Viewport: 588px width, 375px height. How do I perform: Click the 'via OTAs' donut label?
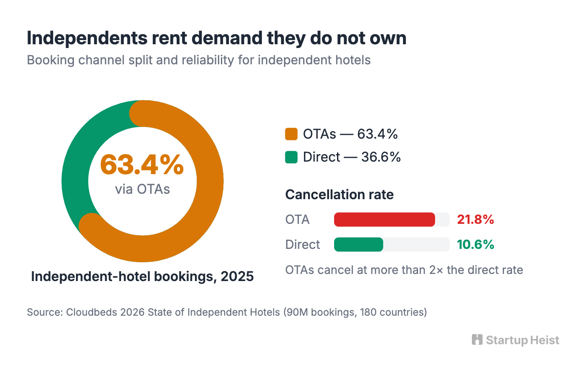[142, 189]
